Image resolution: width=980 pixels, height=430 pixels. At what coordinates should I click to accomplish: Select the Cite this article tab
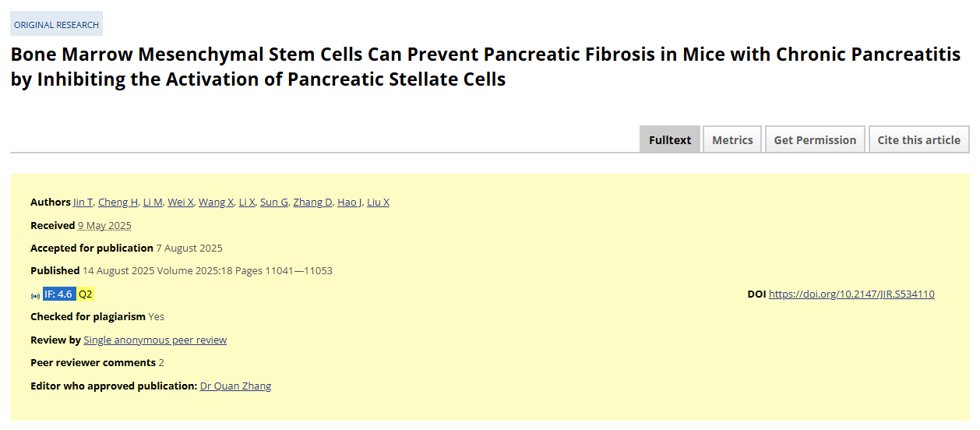(x=919, y=139)
